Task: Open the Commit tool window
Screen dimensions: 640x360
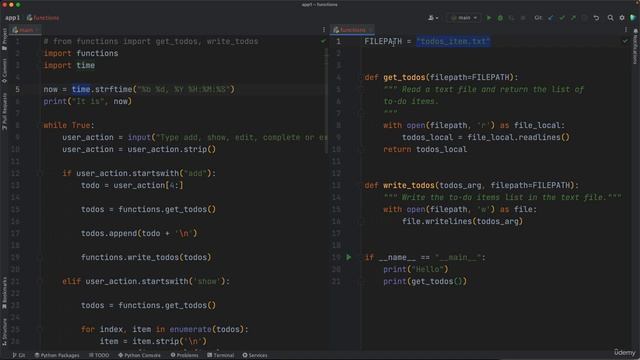Action: click(x=4, y=70)
